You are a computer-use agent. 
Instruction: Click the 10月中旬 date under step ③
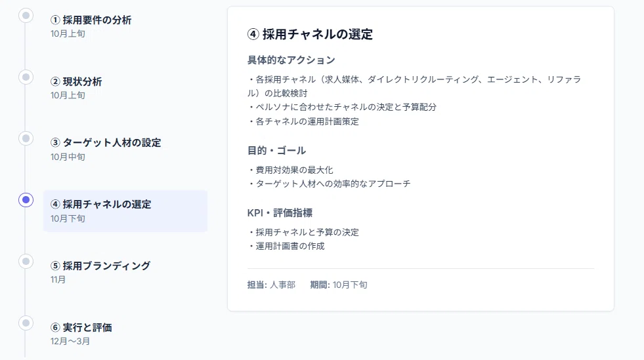pyautogui.click(x=68, y=157)
